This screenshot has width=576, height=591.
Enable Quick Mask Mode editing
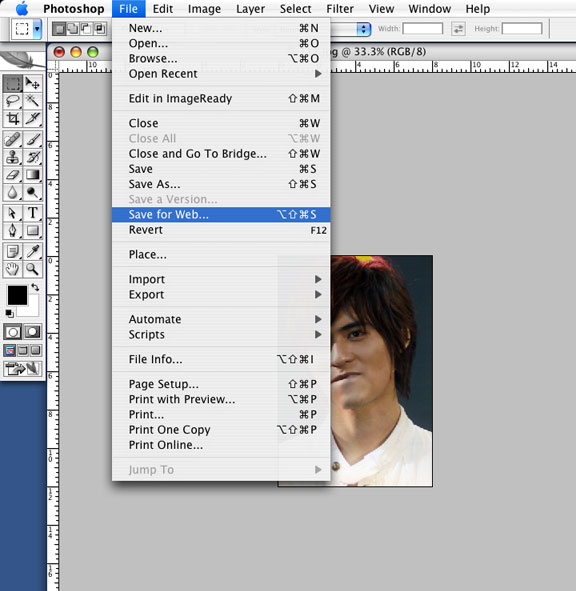tap(33, 332)
